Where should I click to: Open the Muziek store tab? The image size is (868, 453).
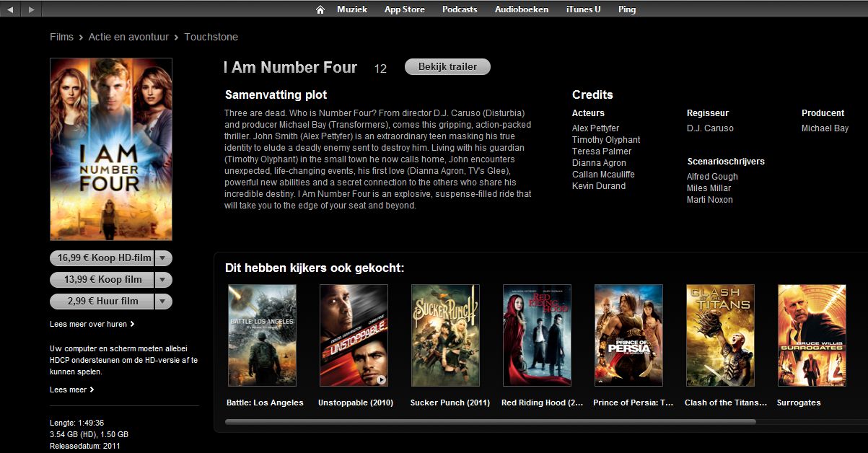point(352,9)
